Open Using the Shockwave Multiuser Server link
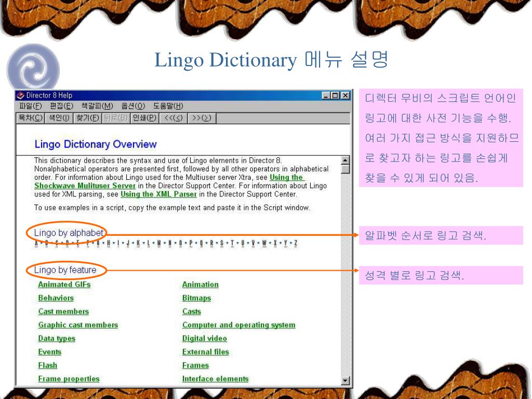This screenshot has width=532, height=399. [85, 185]
